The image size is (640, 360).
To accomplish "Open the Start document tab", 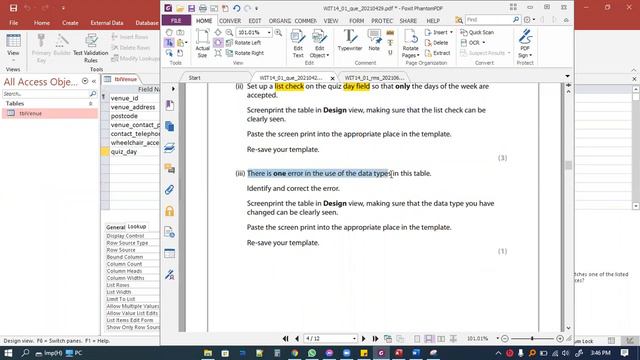I will [x=195, y=78].
